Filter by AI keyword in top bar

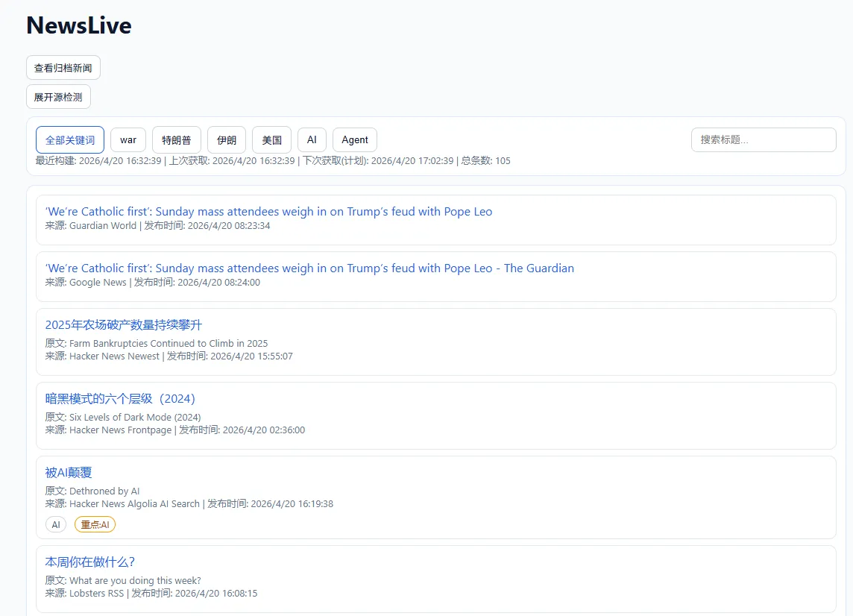(312, 139)
